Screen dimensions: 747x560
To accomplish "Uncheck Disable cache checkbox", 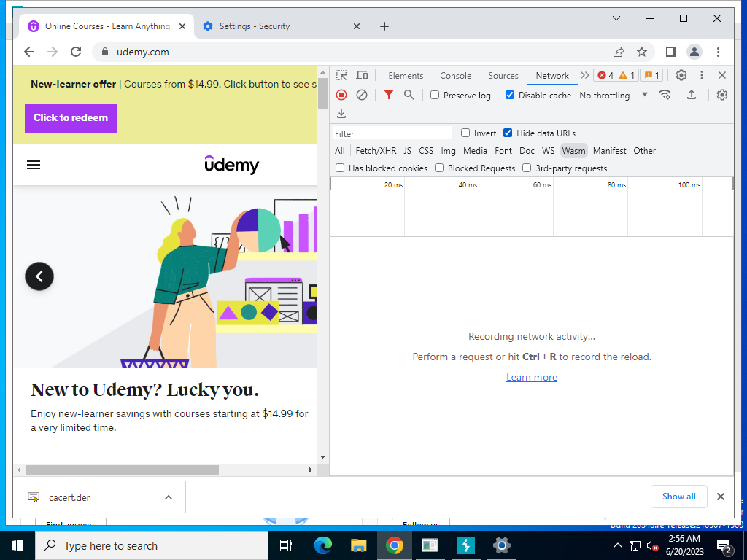I will 510,95.
